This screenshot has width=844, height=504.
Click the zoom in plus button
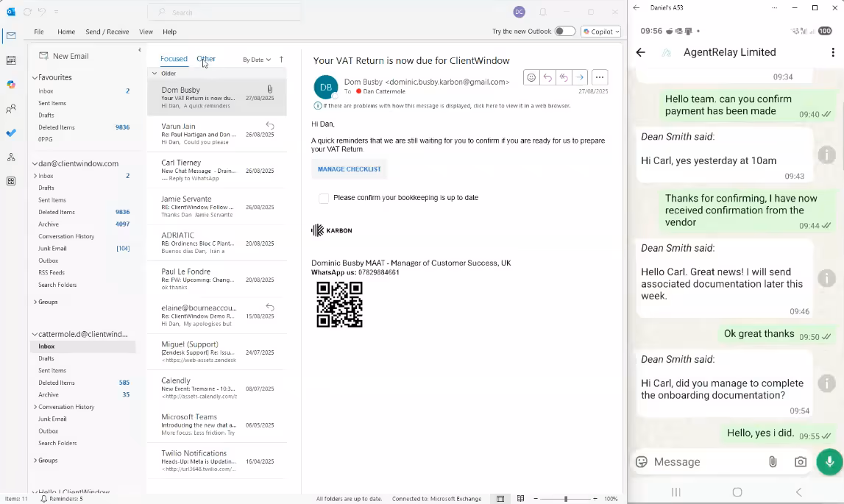coord(595,499)
